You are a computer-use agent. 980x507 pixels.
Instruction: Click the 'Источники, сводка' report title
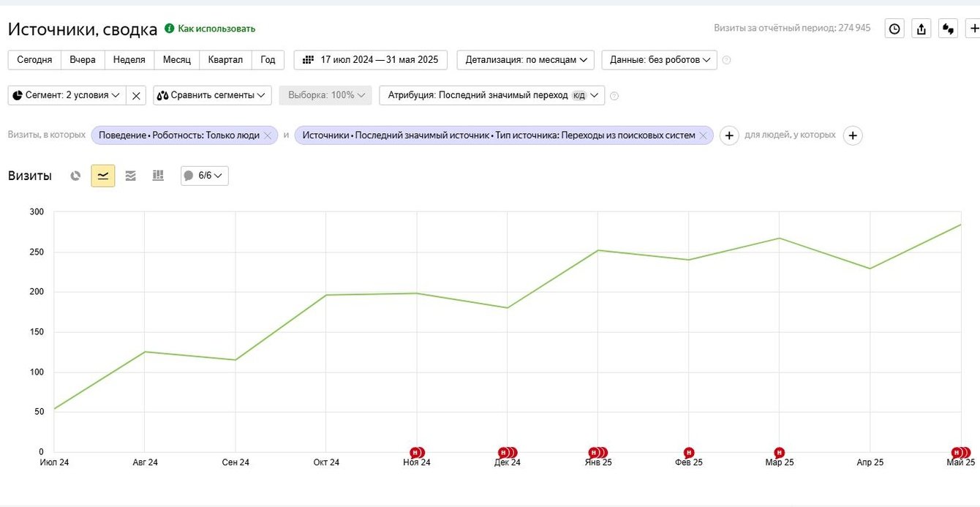[83, 29]
